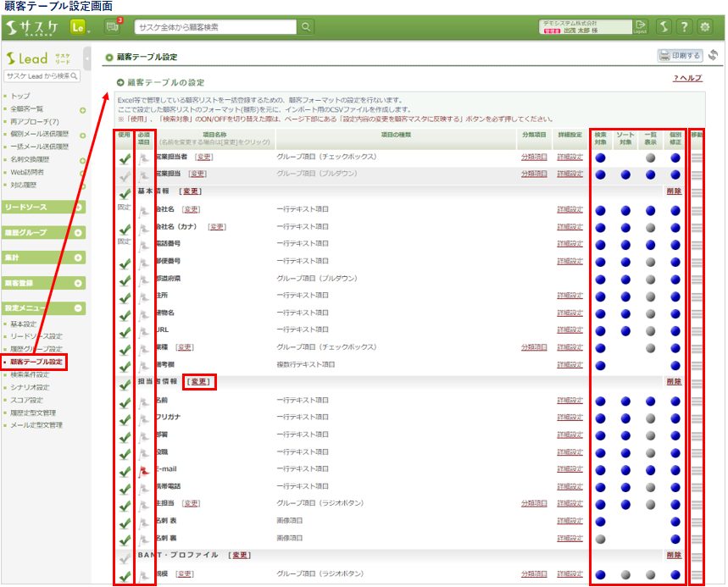The image size is (728, 587).
Task: Toggle the 一覧表示 gray dot for 営業担当者
Action: (x=650, y=158)
